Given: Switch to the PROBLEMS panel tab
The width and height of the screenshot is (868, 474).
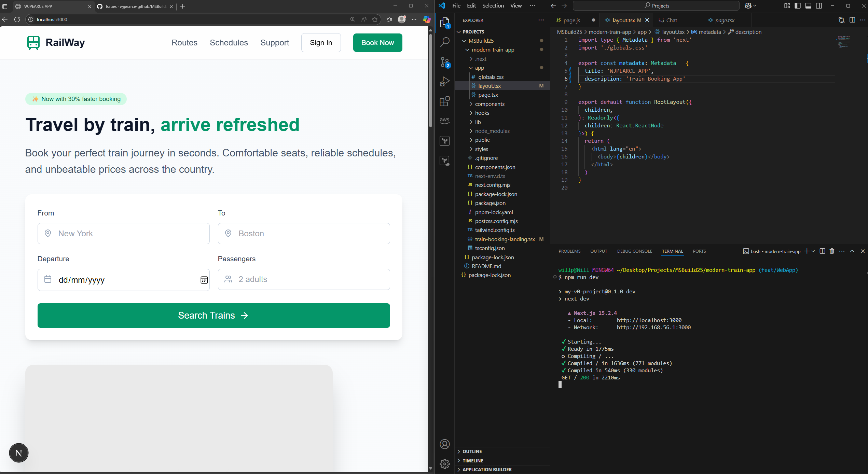Looking at the screenshot, I should coord(569,251).
